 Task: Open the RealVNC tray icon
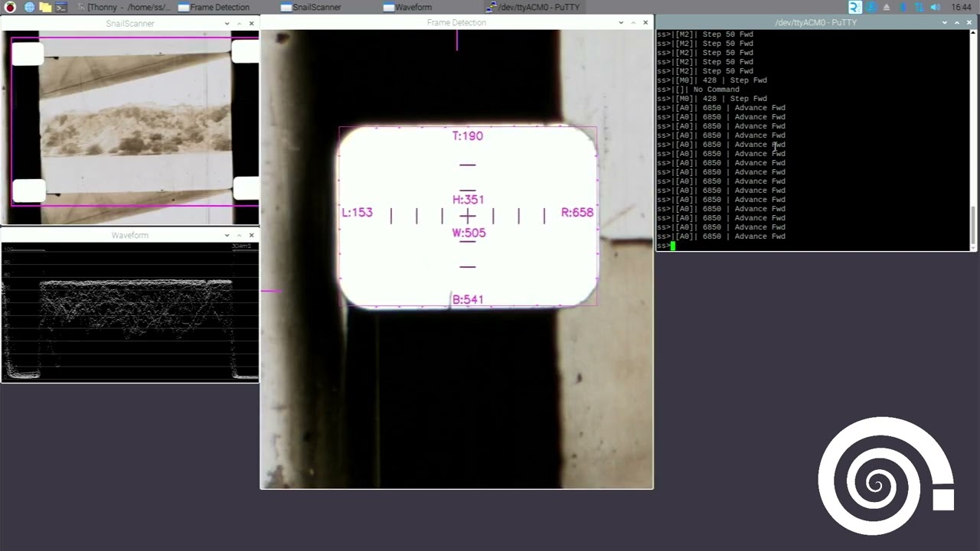pos(855,7)
